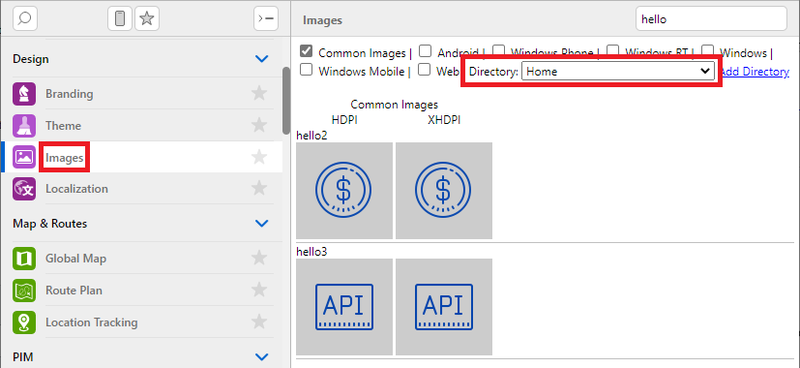The height and width of the screenshot is (368, 800).
Task: Click the PIM section heading
Action: pyautogui.click(x=23, y=356)
